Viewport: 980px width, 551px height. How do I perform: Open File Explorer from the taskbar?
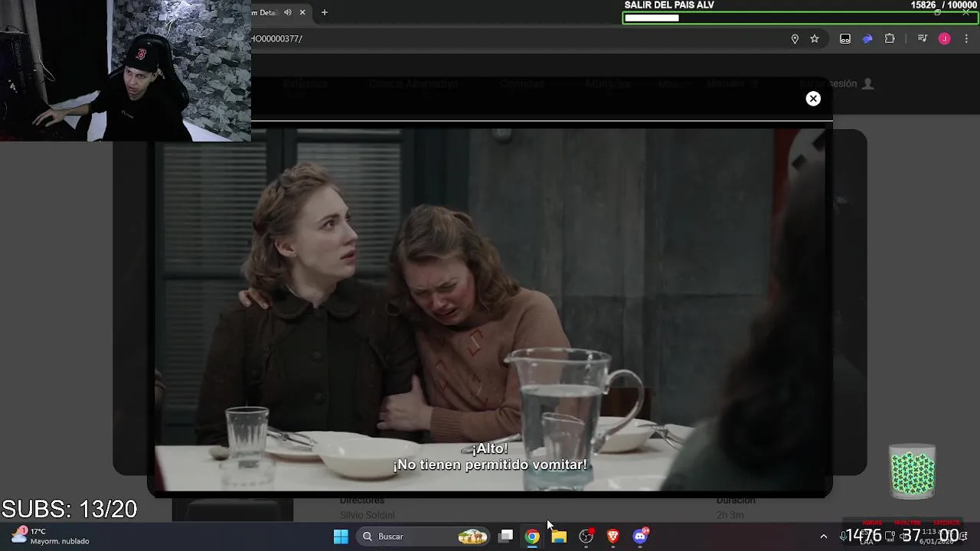tap(559, 536)
